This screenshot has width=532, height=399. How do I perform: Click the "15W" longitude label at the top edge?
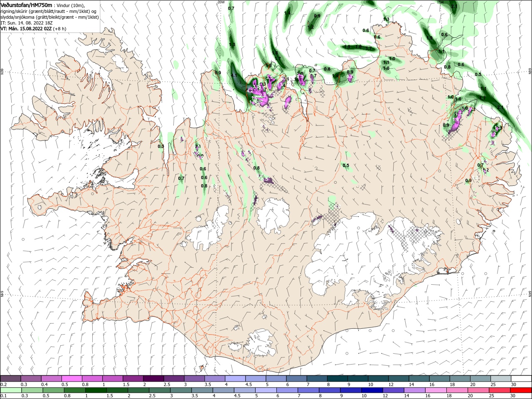pyautogui.click(x=441, y=2)
